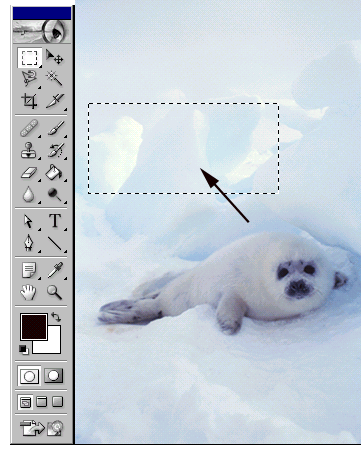Viewport: 361px width, 455px height.
Task: Select the Hand tool
Action: click(29, 292)
